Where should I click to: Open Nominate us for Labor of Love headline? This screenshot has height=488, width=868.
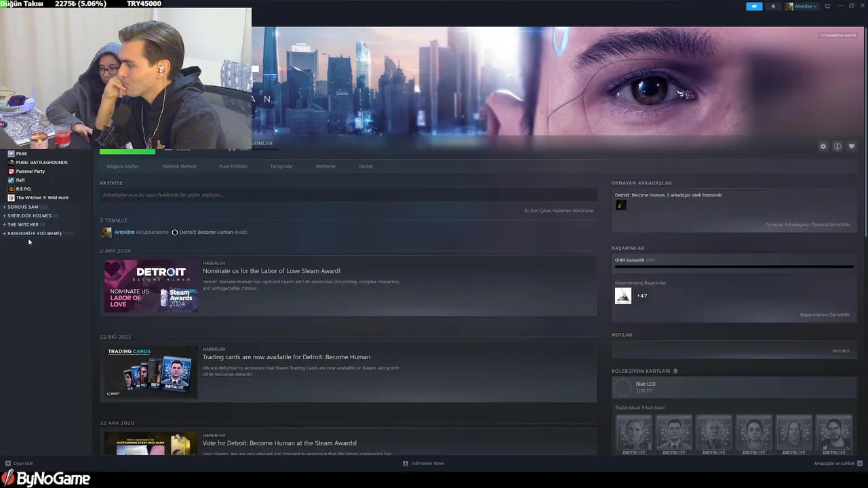click(271, 271)
